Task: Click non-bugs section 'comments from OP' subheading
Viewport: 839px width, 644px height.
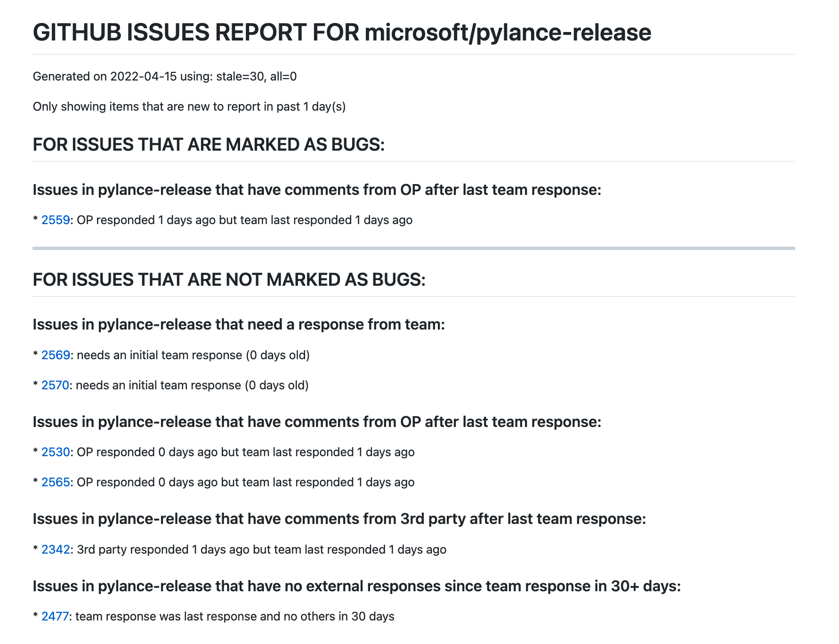Action: point(317,422)
